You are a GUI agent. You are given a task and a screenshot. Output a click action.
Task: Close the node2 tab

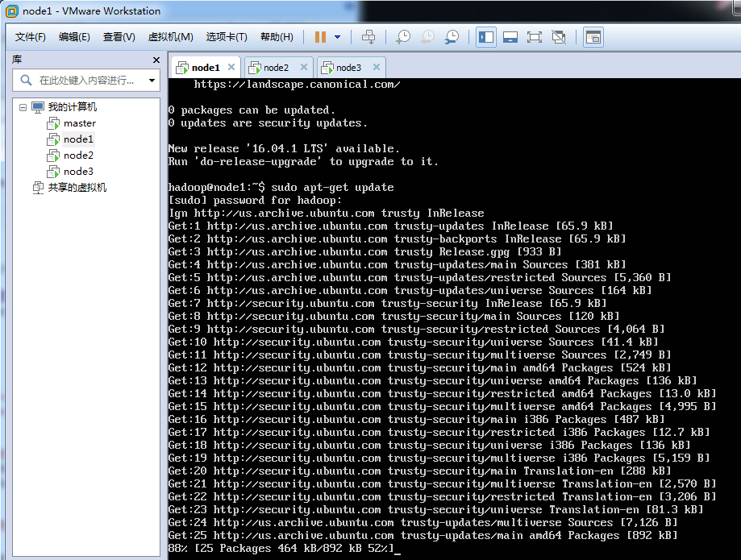(304, 67)
